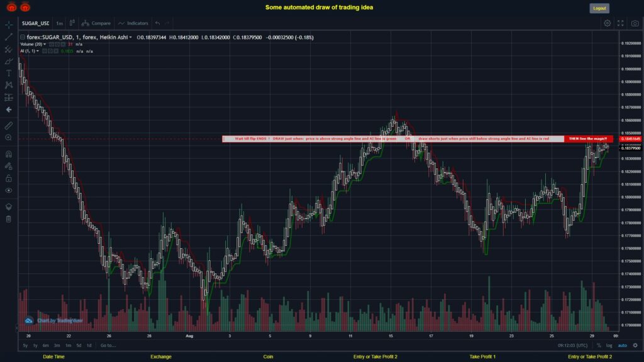Toggle the auto scale button

[x=623, y=346]
